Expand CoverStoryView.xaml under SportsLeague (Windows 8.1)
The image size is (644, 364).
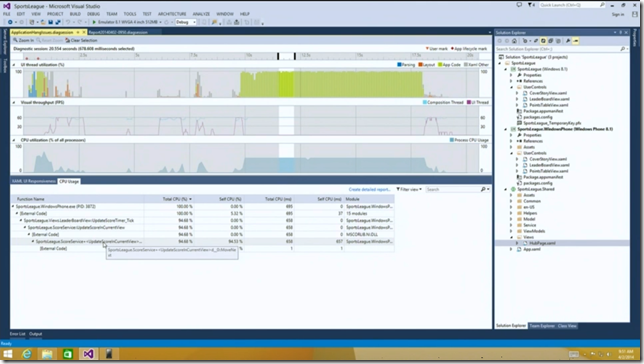click(x=517, y=93)
